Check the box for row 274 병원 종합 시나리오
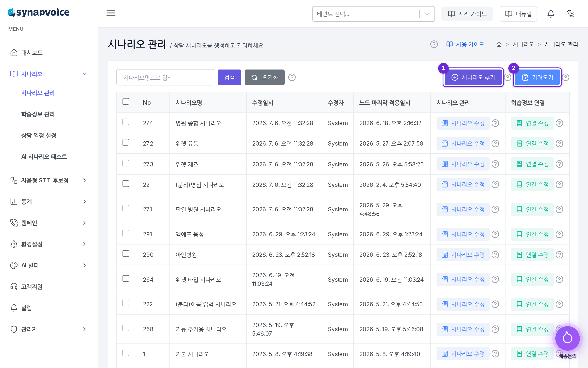This screenshot has width=588, height=368. [x=126, y=122]
